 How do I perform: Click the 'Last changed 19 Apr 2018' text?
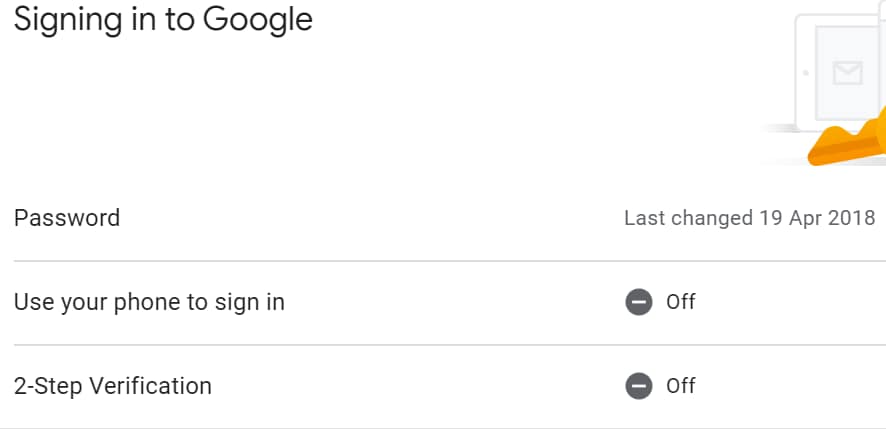[x=749, y=218]
